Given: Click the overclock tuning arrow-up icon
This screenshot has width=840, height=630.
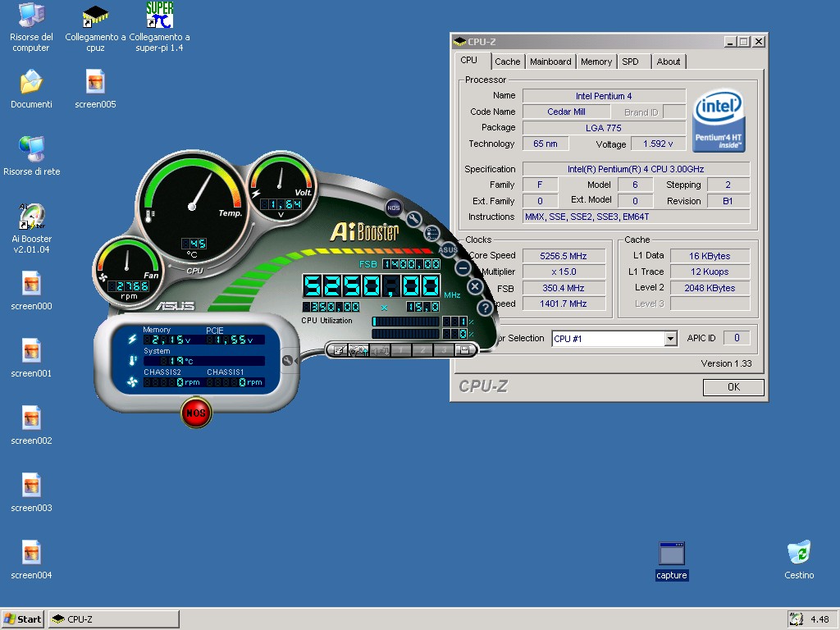Looking at the screenshot, I should [x=358, y=350].
